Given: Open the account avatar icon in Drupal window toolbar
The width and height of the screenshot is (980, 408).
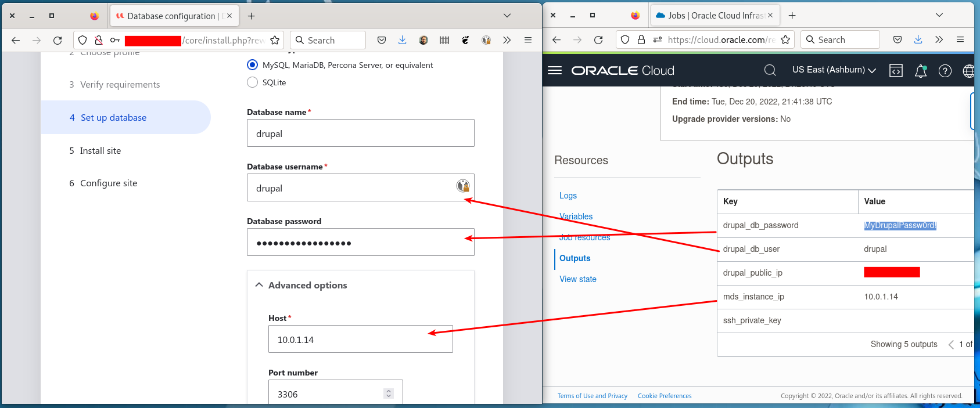Looking at the screenshot, I should [423, 40].
